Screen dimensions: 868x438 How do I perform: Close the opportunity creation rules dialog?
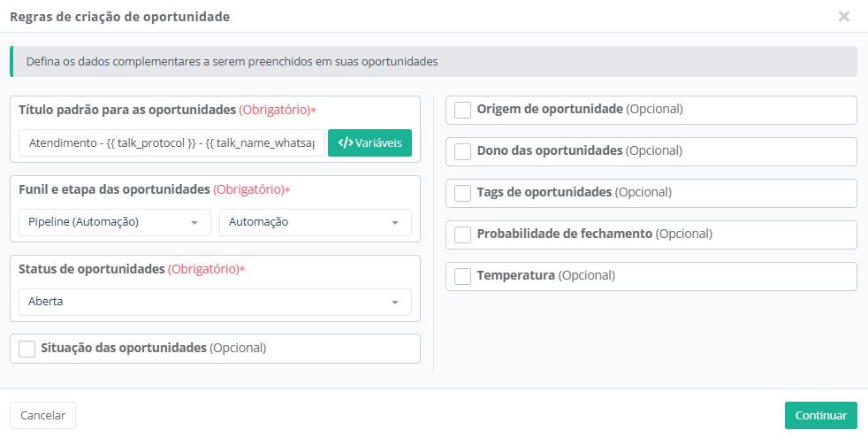point(843,16)
